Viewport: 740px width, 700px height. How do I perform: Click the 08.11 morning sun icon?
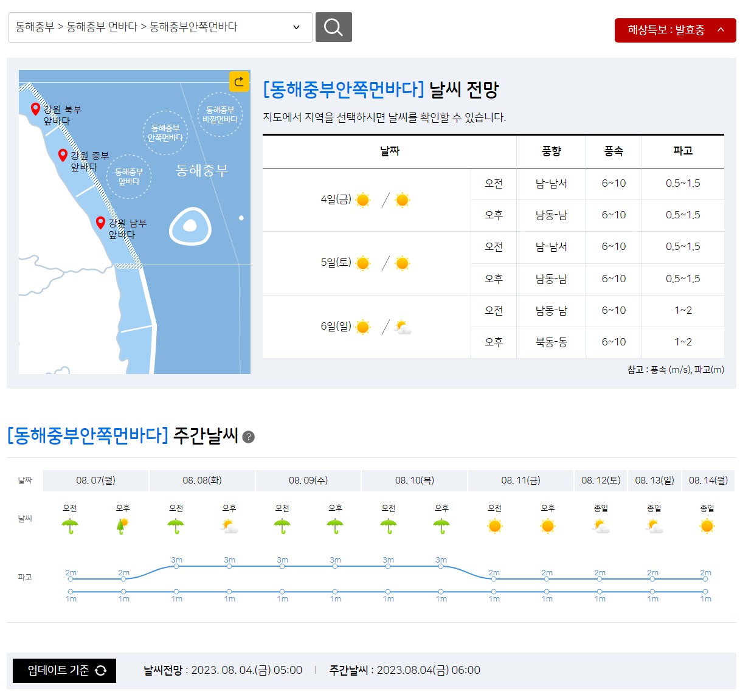(495, 526)
